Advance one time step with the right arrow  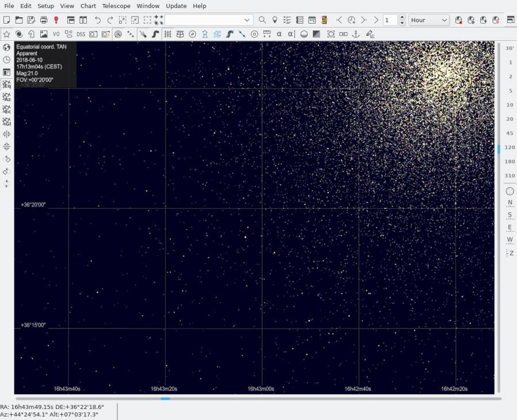(363, 20)
